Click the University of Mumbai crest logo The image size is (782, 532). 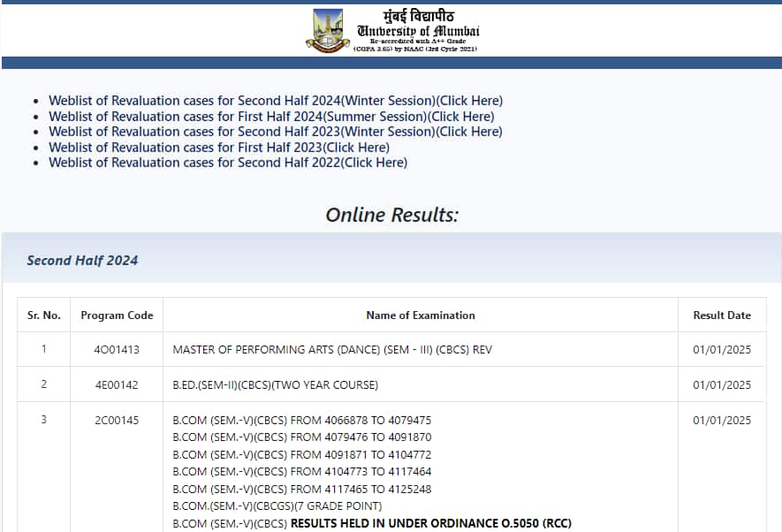click(327, 30)
